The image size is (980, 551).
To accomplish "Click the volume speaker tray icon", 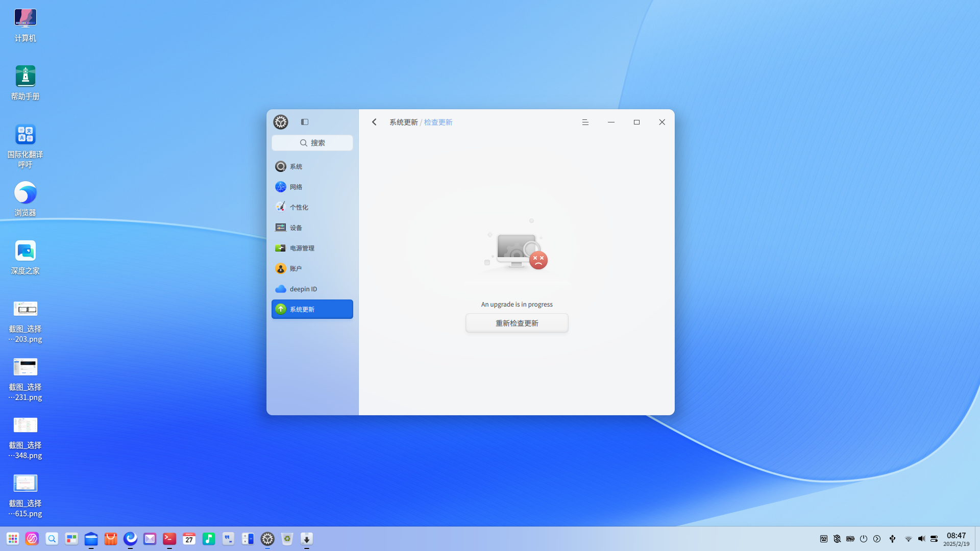I will pyautogui.click(x=921, y=539).
